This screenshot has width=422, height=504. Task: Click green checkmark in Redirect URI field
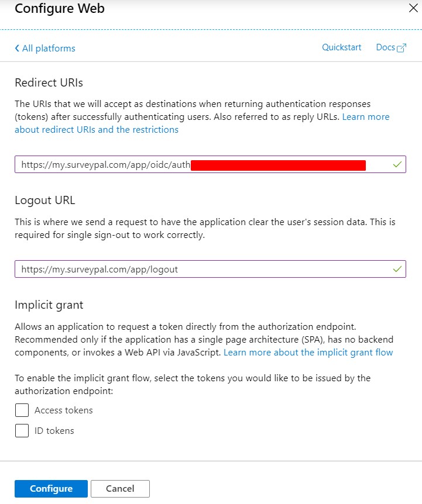click(x=397, y=164)
